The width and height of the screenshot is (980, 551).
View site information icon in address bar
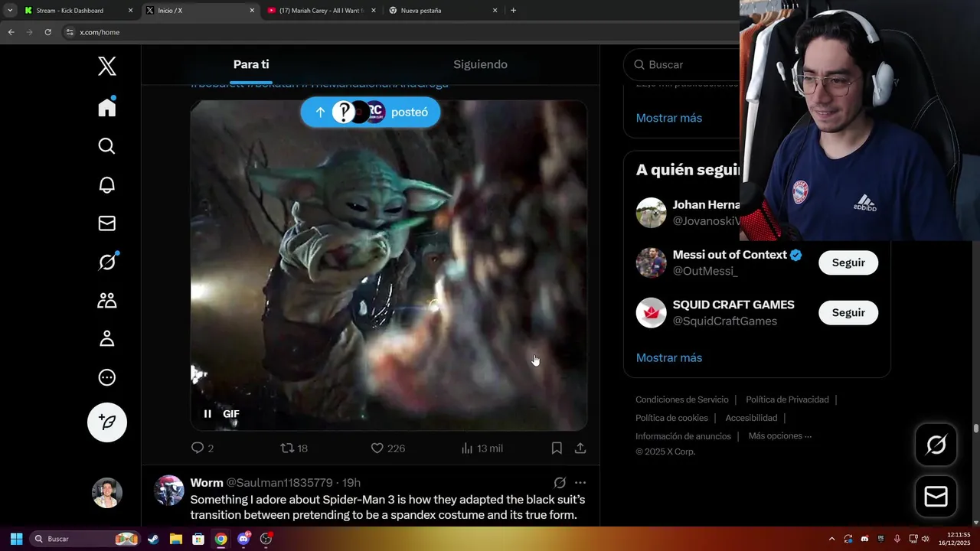pyautogui.click(x=70, y=32)
